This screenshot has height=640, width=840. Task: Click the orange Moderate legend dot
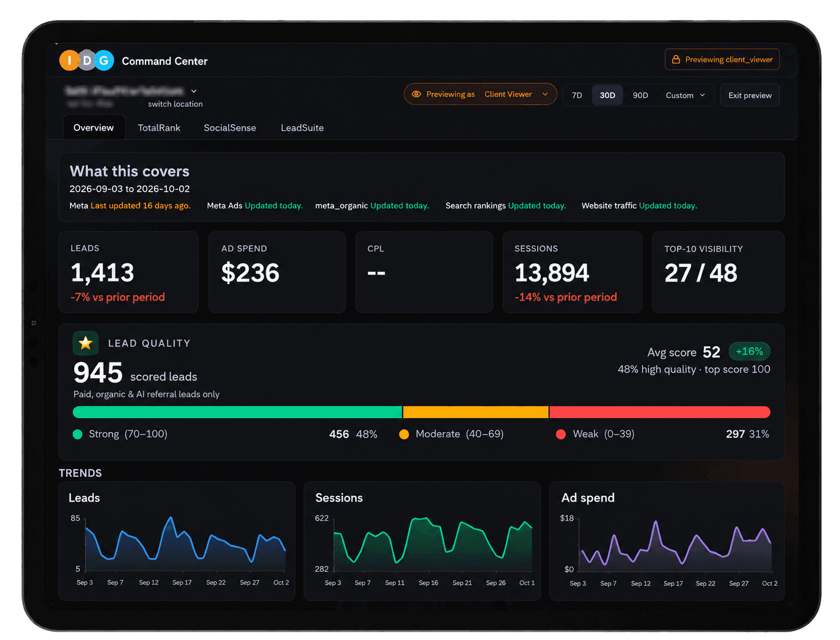coord(404,435)
